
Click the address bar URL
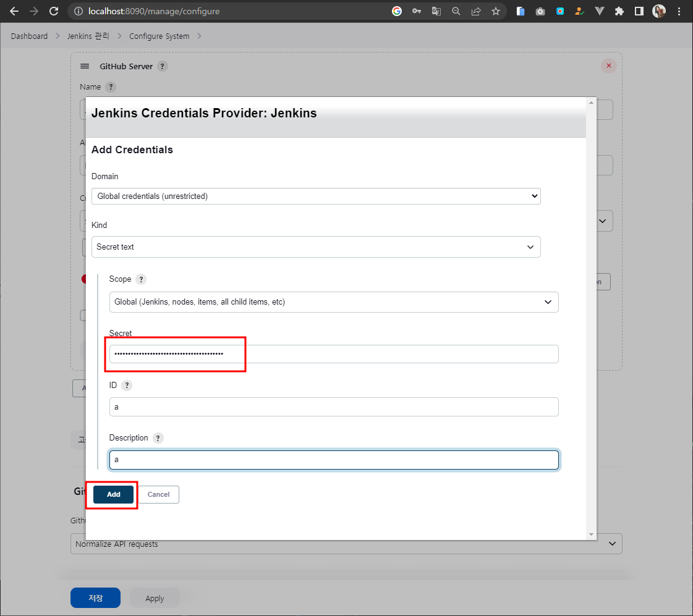(x=154, y=11)
